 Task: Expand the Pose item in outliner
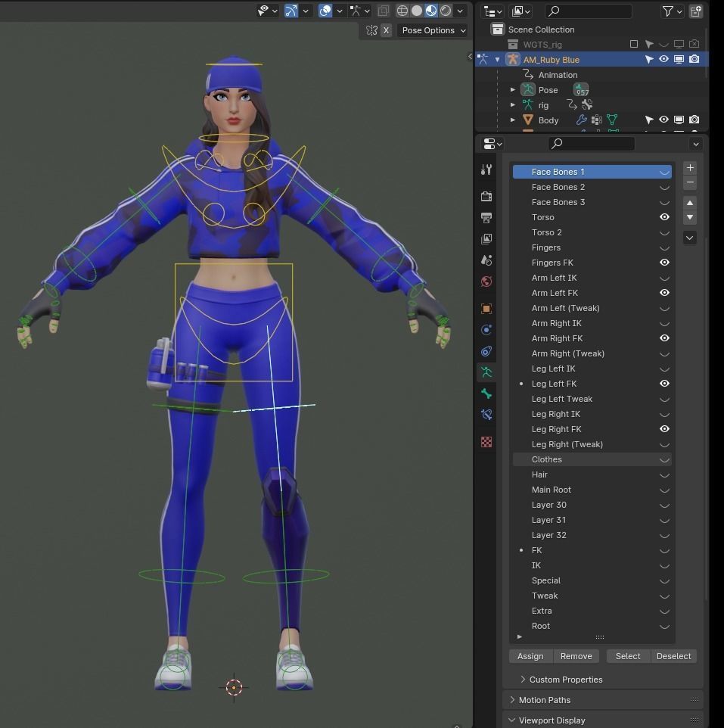512,89
